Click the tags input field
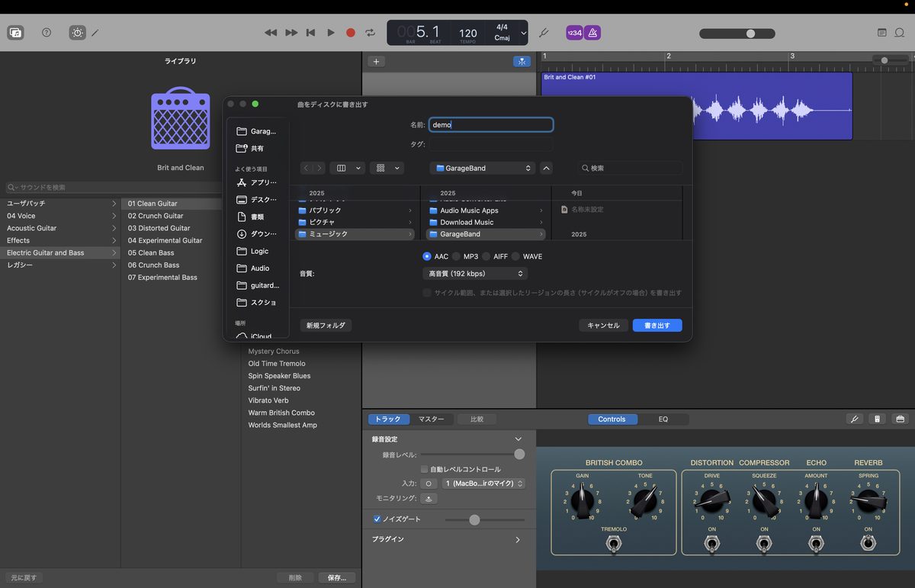The height and width of the screenshot is (588, 915). click(490, 143)
